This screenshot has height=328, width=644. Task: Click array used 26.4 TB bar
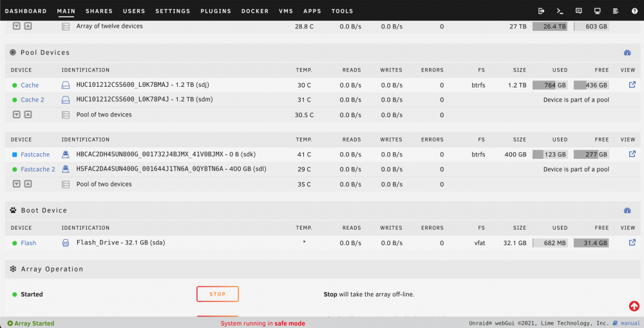550,26
